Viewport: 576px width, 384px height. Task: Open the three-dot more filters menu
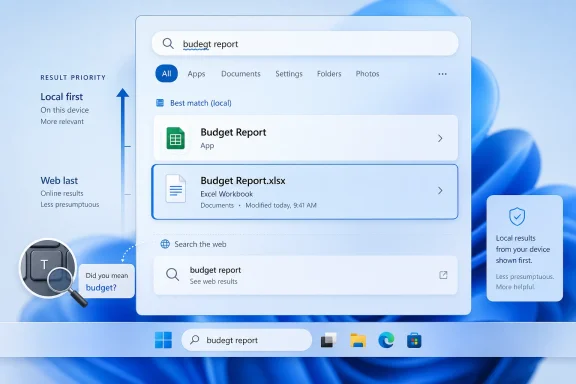(x=442, y=74)
